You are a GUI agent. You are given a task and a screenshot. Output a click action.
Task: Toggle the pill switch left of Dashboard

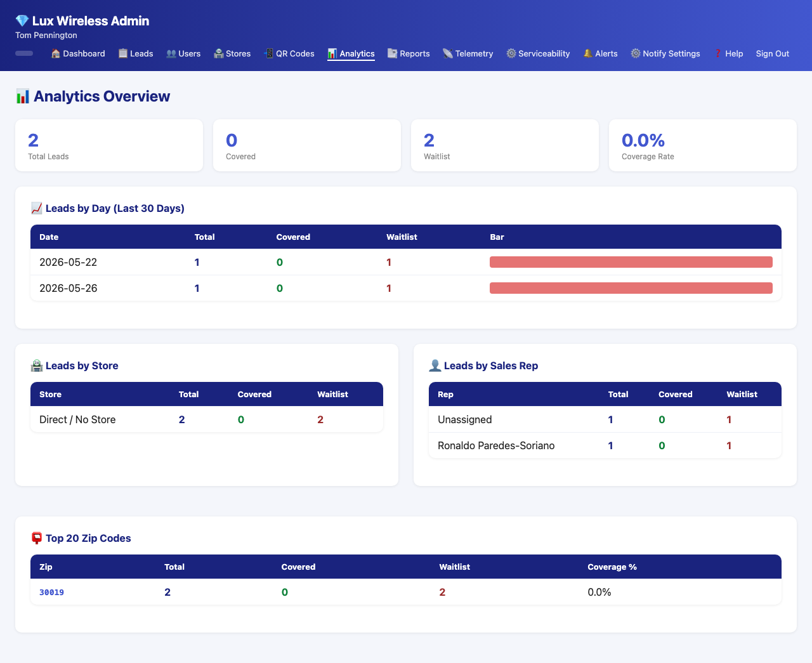24,53
